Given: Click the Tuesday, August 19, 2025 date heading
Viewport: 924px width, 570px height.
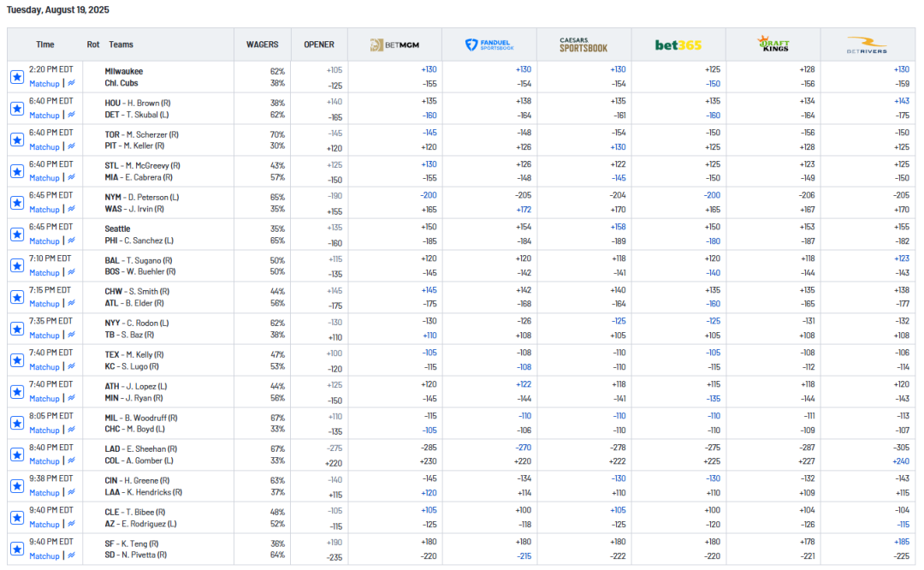Looking at the screenshot, I should [58, 10].
